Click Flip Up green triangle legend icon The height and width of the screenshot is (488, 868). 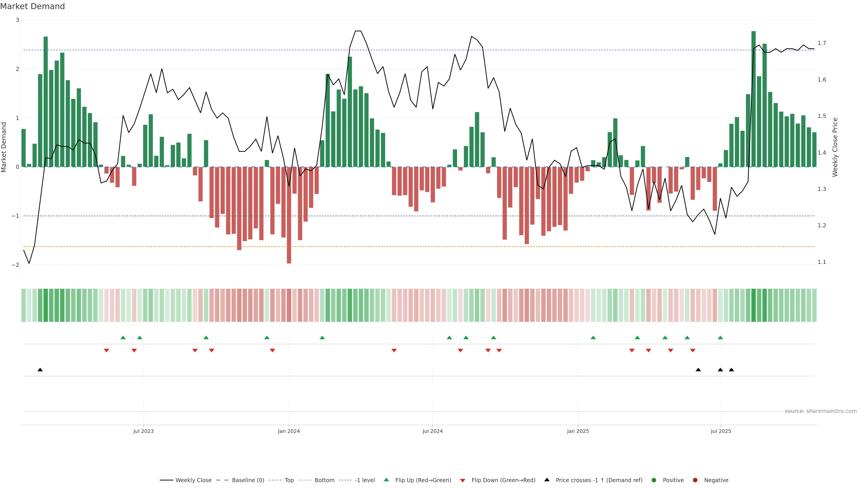tap(386, 480)
